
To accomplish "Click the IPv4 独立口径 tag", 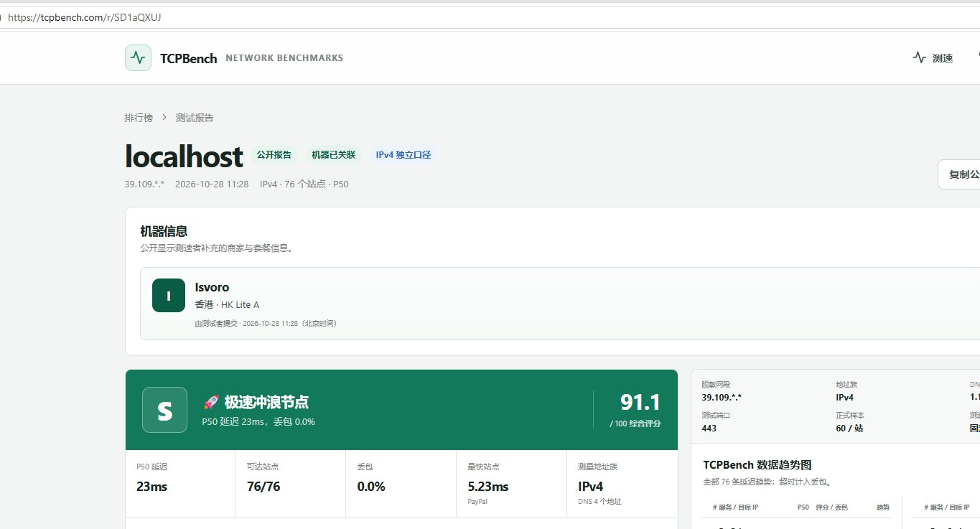I will click(403, 154).
